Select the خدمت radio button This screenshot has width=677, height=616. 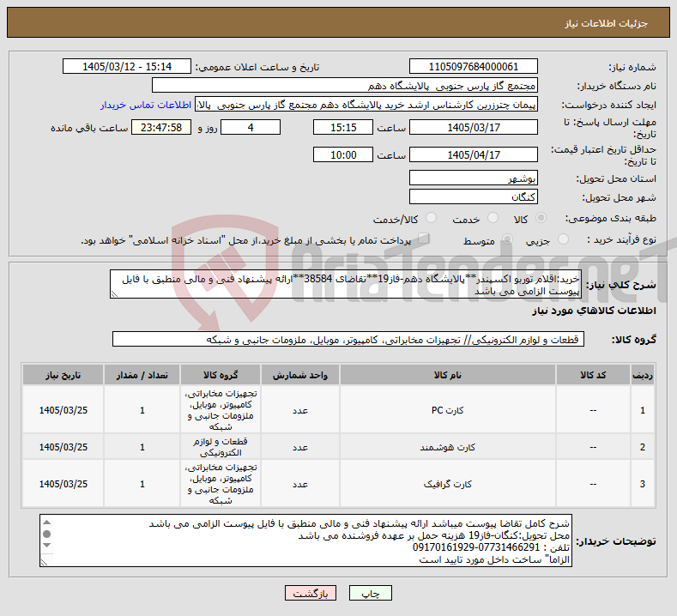tap(493, 218)
